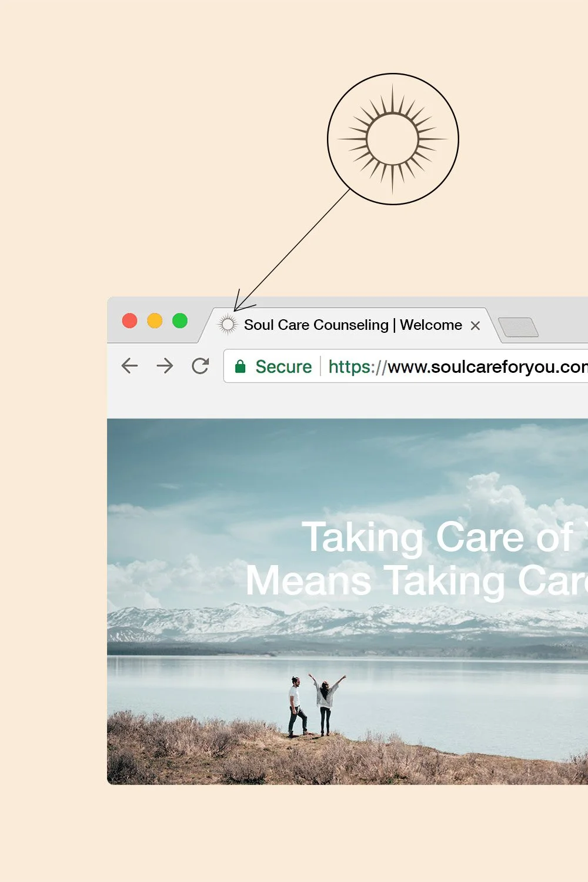Click the yellow minimize window button
The height and width of the screenshot is (882, 588).
point(155,320)
